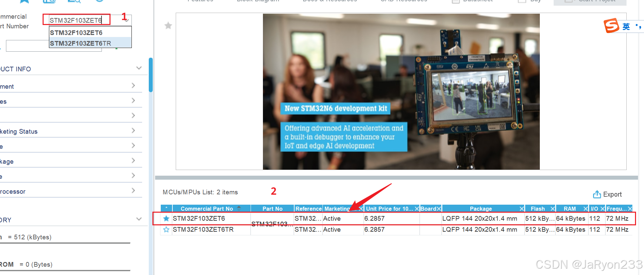Remove the RAM column via its X
Image resolution: width=644 pixels, height=275 pixels.
tap(586, 209)
